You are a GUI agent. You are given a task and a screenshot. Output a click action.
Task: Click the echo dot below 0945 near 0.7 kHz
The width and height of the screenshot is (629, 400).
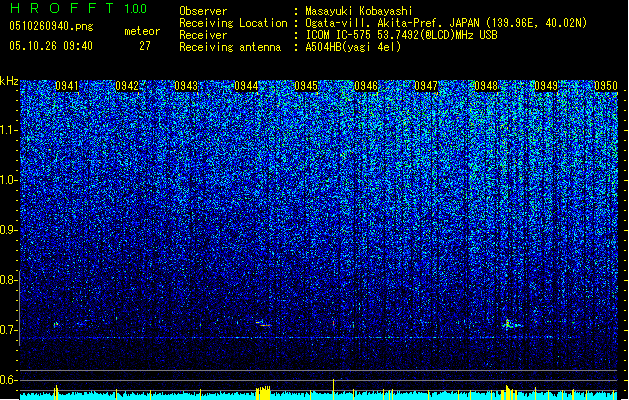[333, 323]
